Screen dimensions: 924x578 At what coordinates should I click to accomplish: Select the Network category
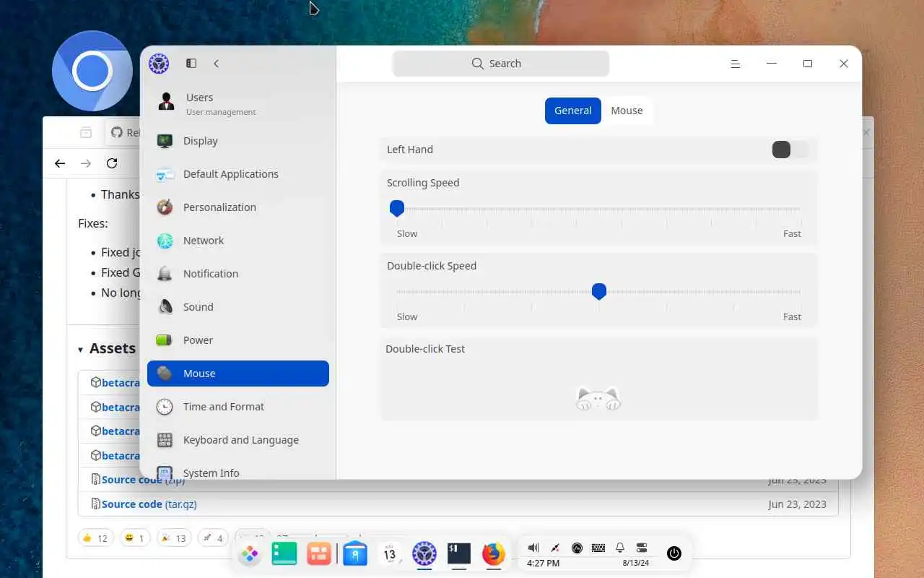coord(237,241)
